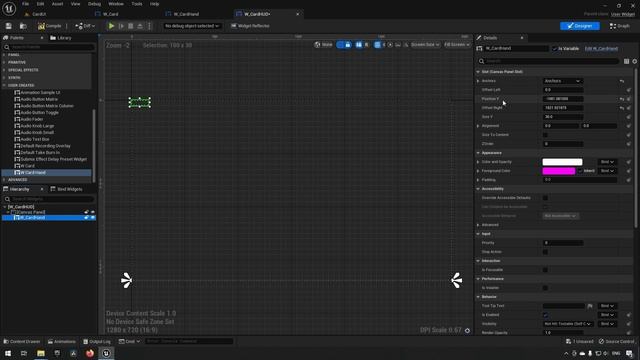Click the Windows Start button
Image resolution: width=640 pixels, height=360 pixels.
click(8, 353)
